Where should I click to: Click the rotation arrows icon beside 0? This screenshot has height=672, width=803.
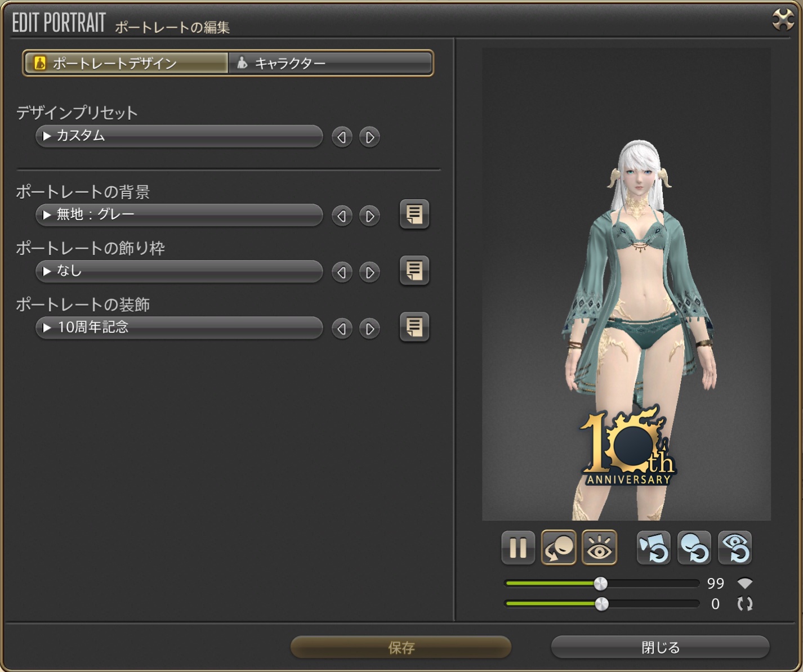pos(745,604)
